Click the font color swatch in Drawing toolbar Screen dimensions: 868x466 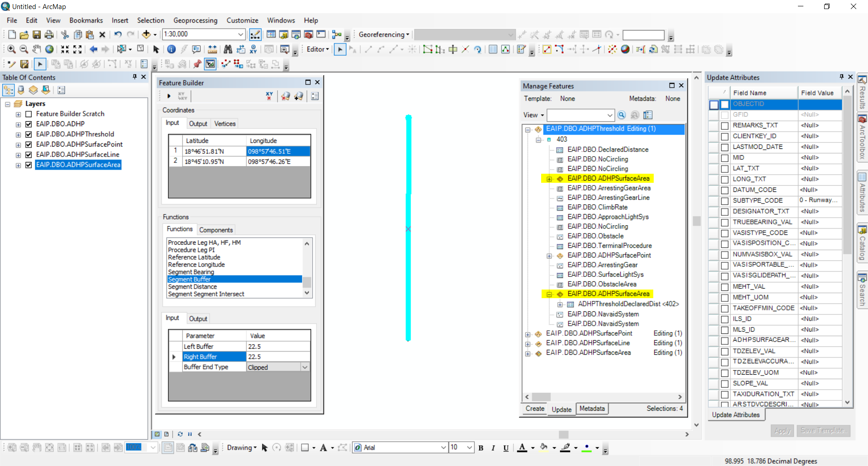pos(522,448)
